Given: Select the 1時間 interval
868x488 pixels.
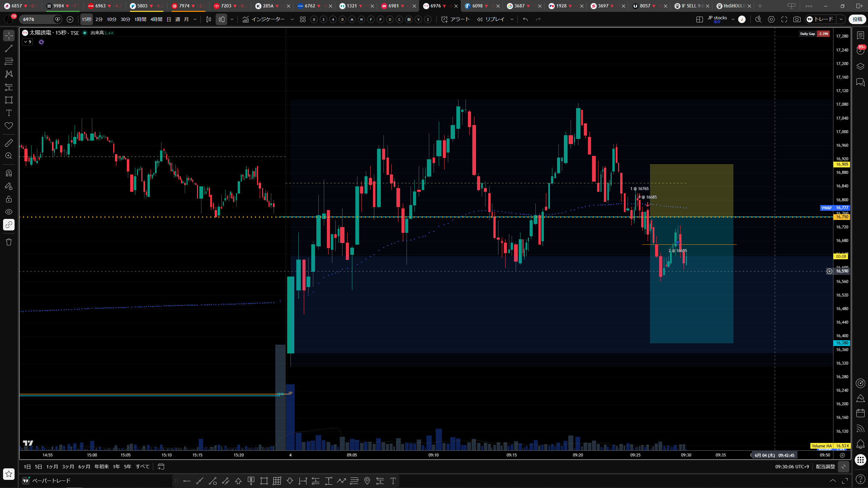Looking at the screenshot, I should [140, 19].
